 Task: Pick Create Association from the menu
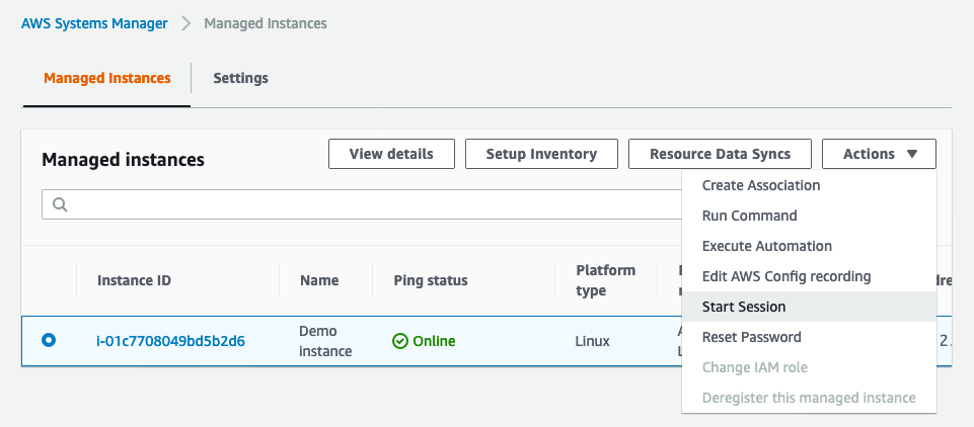761,185
